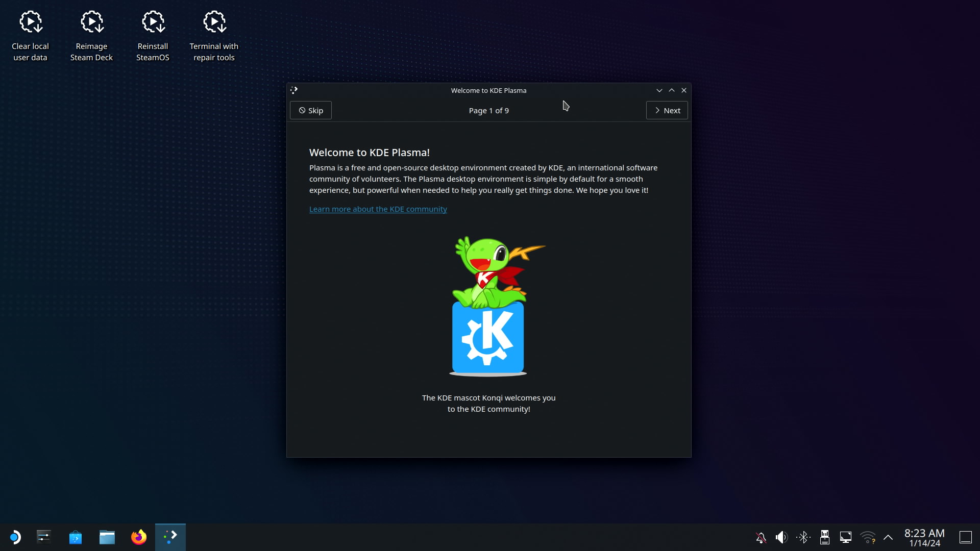Open System Settings from taskbar

44,537
